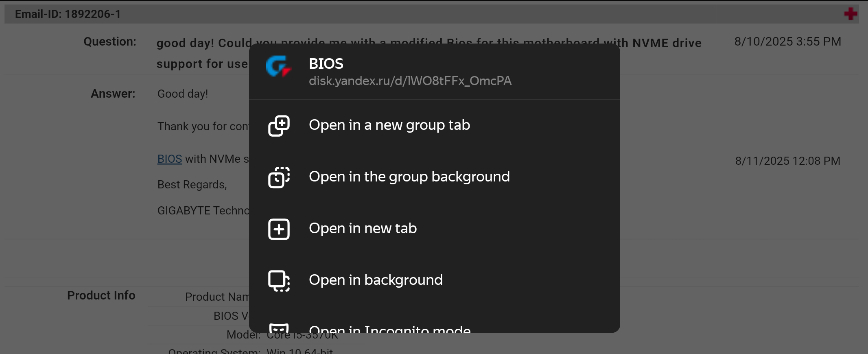Select "Open in a new group tab"

tap(389, 125)
